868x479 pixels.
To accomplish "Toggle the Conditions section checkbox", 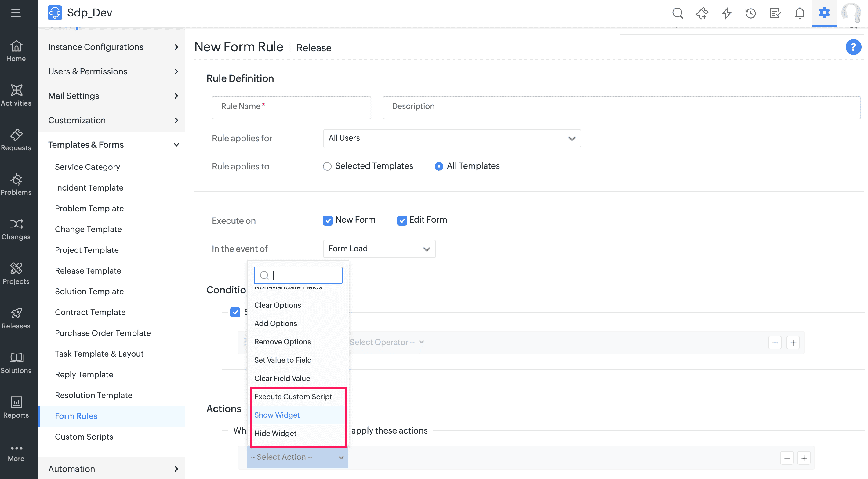I will [x=235, y=312].
